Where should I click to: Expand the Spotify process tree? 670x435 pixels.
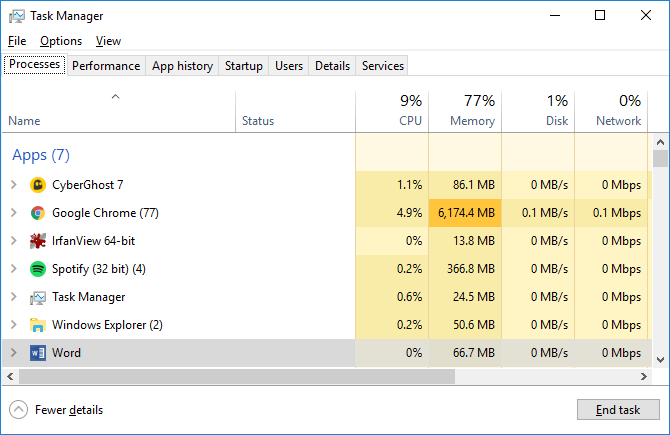point(13,269)
